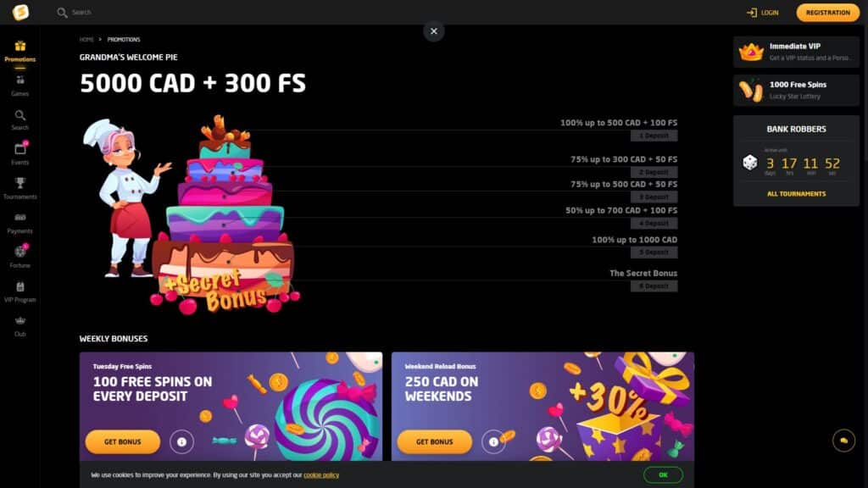Viewport: 868px width, 488px height.
Task: Open the Promotions gift icon in sidebar
Action: (x=20, y=46)
